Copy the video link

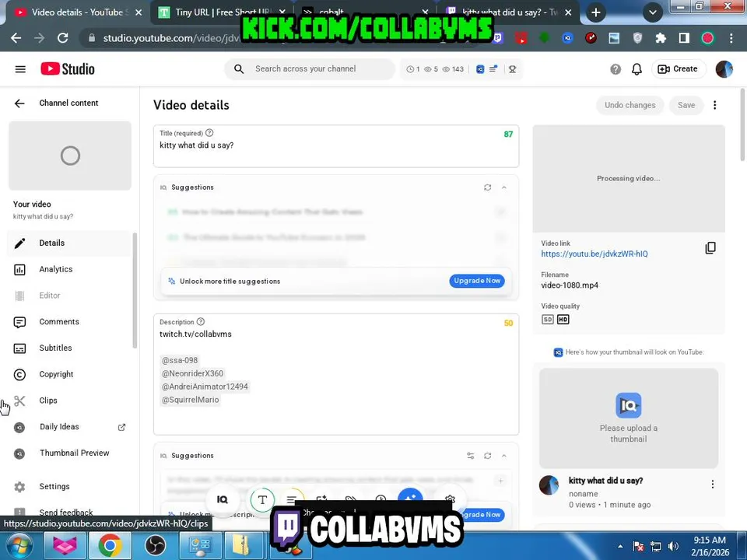click(x=710, y=248)
